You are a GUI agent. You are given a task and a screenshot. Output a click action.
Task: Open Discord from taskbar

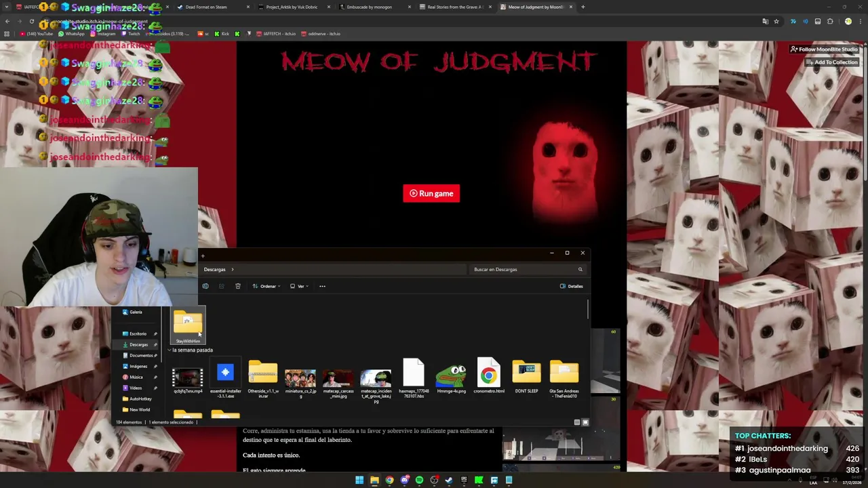404,481
